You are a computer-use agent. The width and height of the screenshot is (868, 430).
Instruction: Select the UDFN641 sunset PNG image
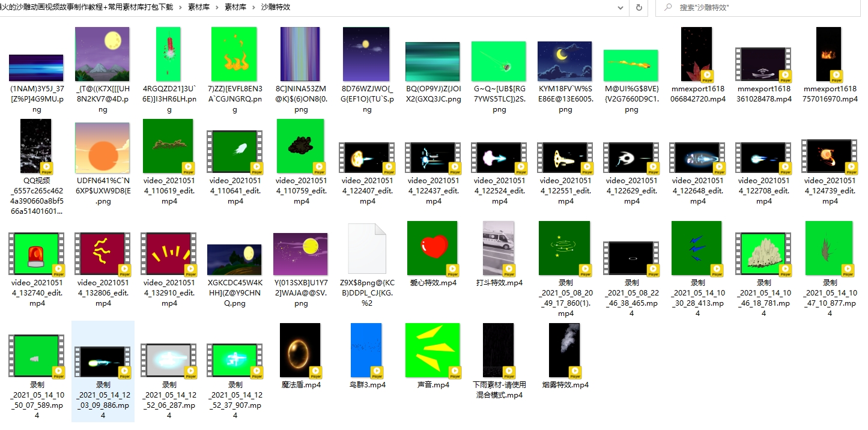(102, 148)
